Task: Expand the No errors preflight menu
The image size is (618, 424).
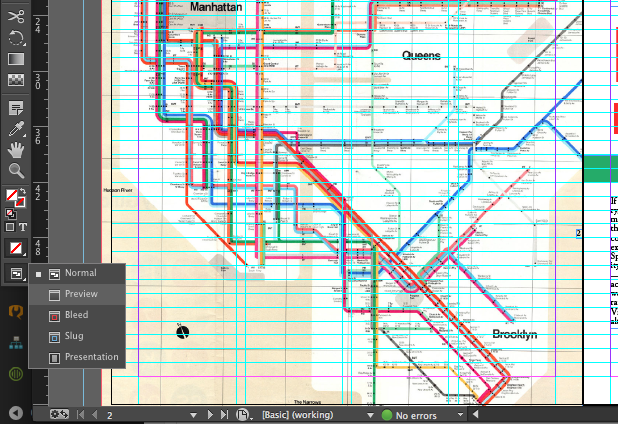Action: (461, 414)
